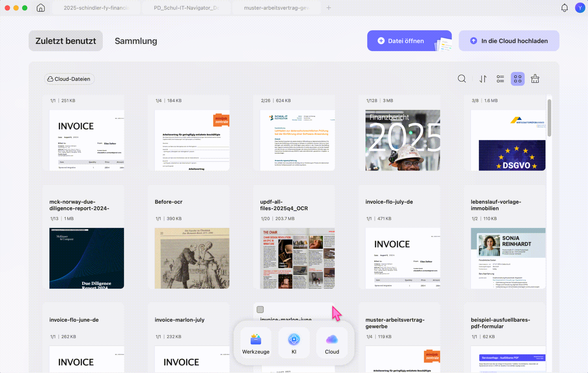Tick the checkbox on the invoice-marlon-june card
Image resolution: width=588 pixels, height=373 pixels.
pos(260,310)
